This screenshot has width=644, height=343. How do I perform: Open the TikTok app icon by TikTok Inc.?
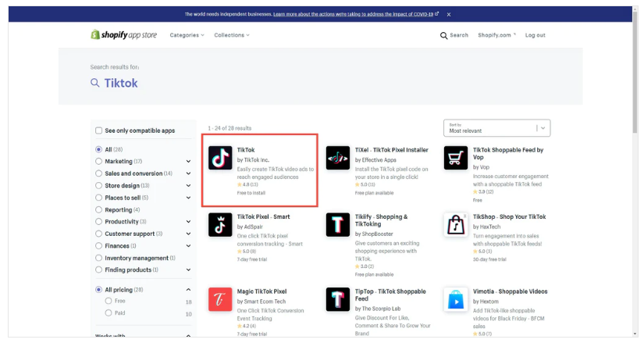tap(220, 158)
